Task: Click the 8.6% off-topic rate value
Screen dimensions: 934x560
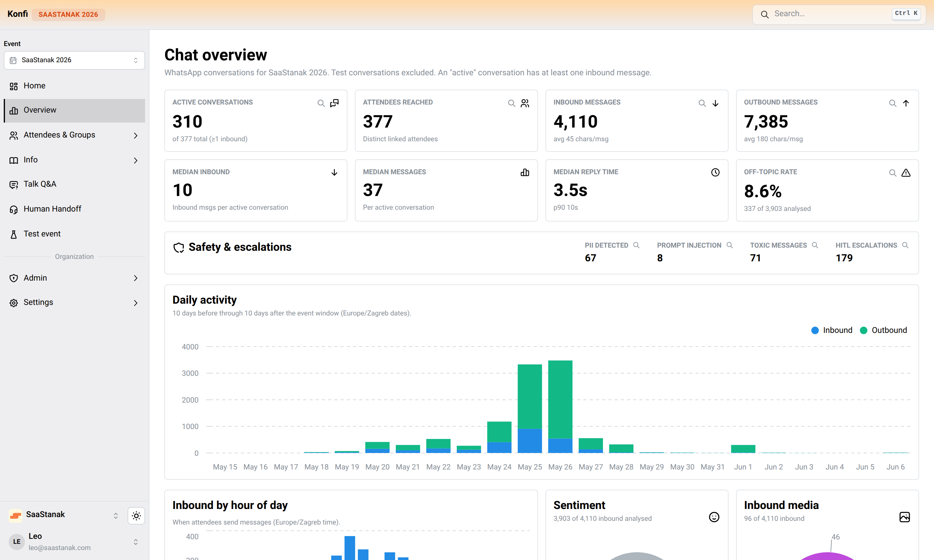Action: [762, 191]
